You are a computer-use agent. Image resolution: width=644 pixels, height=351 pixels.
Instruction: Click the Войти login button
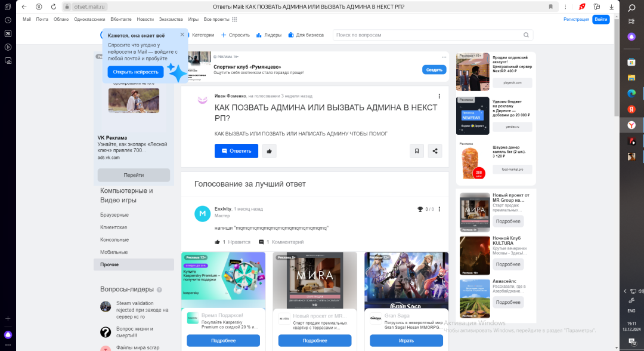(x=601, y=19)
